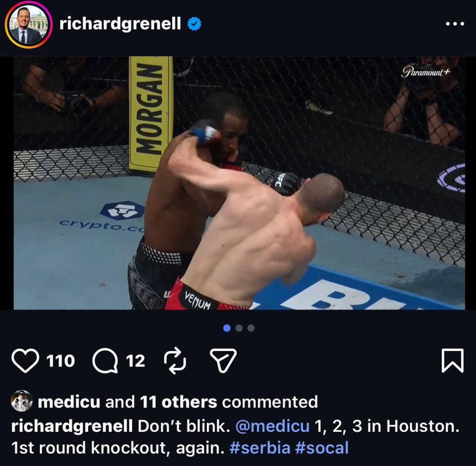Viewport: 476px width, 466px height.
Task: Go to second carousel dot
Action: (x=239, y=328)
